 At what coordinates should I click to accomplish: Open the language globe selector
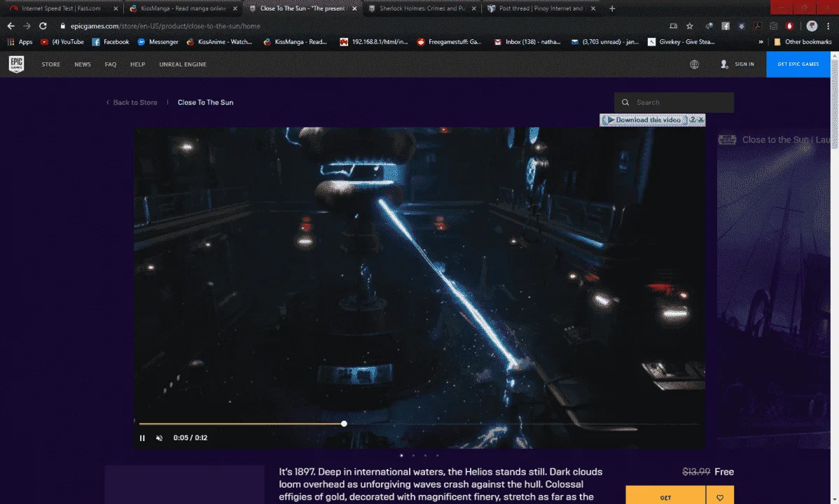coord(694,64)
